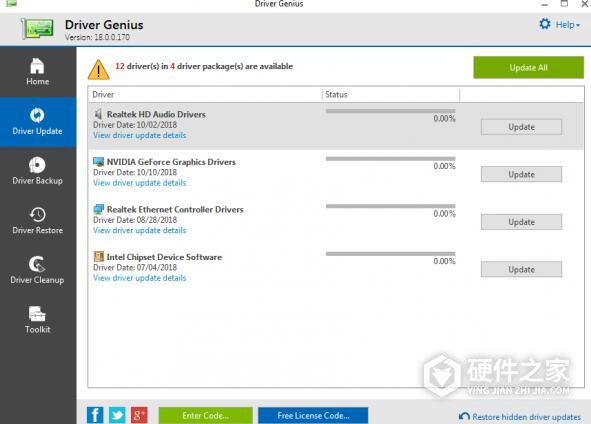
Task: Open the Driver Restore section
Action: 38,221
